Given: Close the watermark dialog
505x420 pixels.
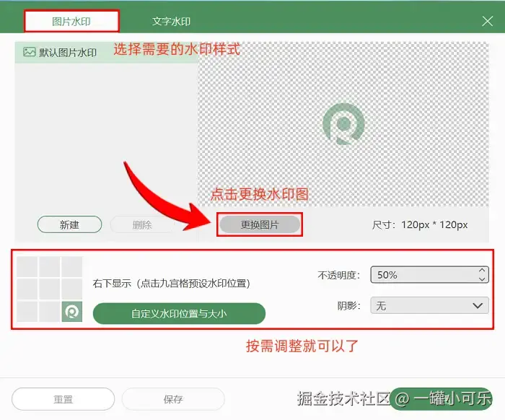Looking at the screenshot, I should pyautogui.click(x=487, y=21).
